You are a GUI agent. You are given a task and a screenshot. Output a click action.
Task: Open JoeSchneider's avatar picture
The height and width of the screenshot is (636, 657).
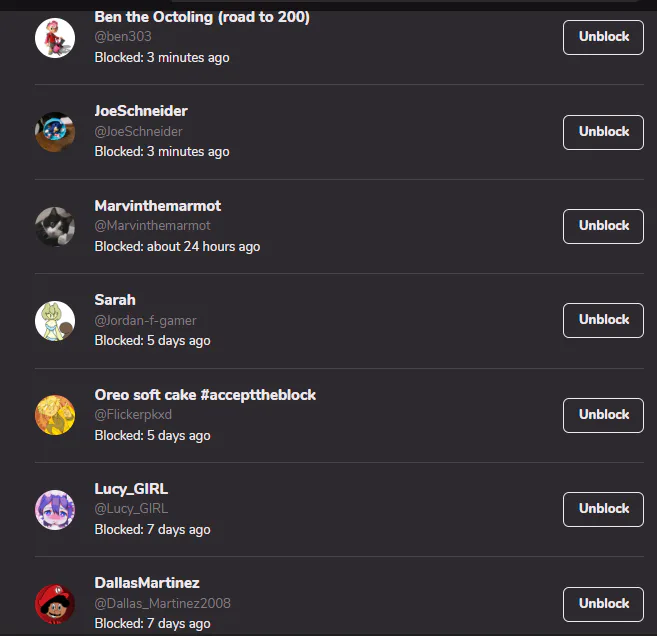click(x=55, y=132)
